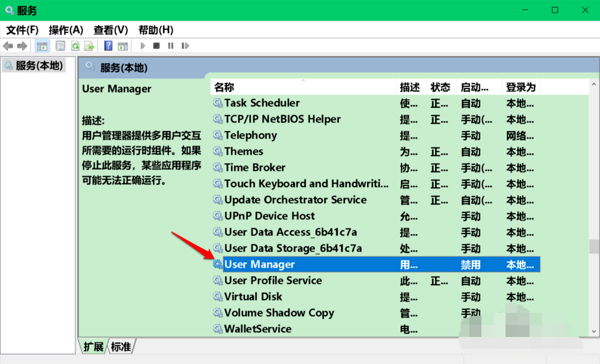Select the User Profile Service entry
Viewport: 600px width, 364px height.
pos(273,280)
